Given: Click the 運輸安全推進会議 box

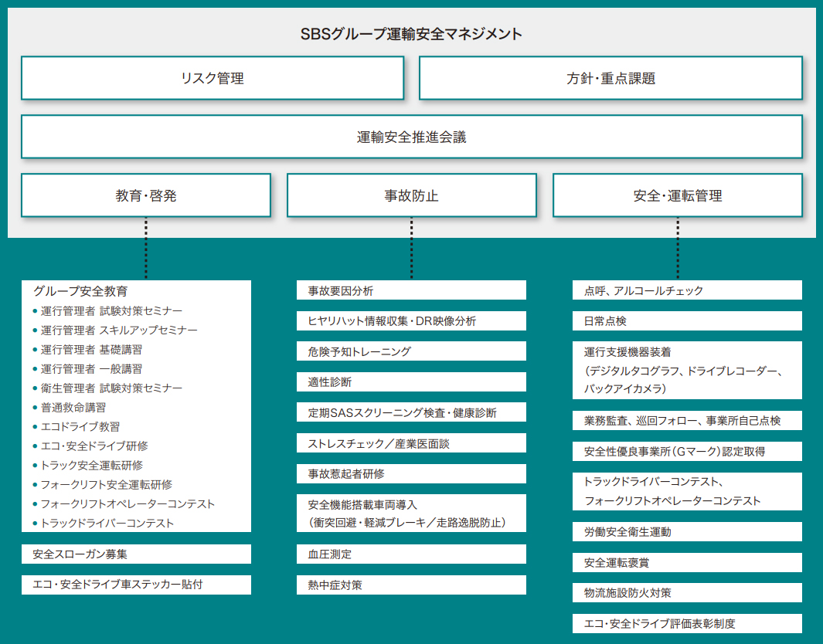Looking at the screenshot, I should point(411,137).
